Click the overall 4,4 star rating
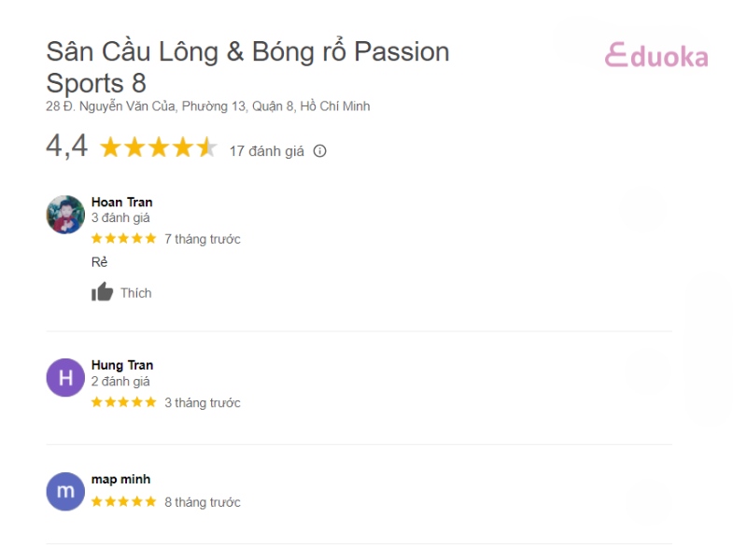Screen dimensions: 747x560 (159, 147)
